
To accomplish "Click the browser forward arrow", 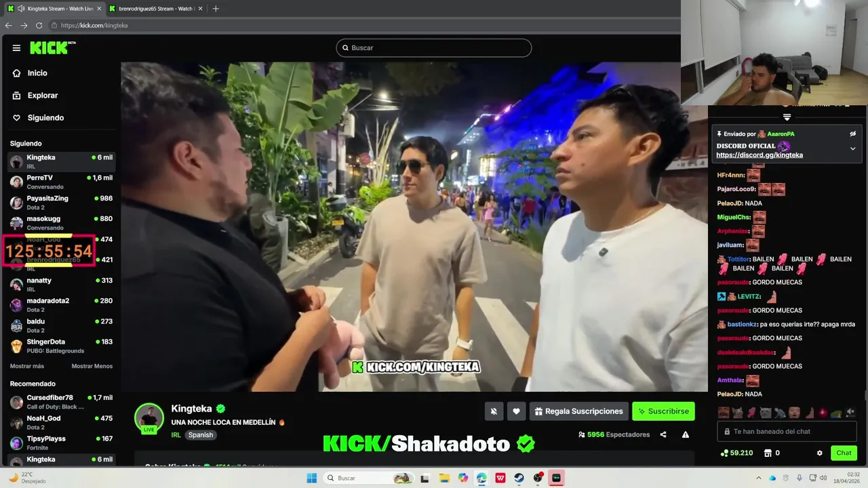I will pos(24,26).
